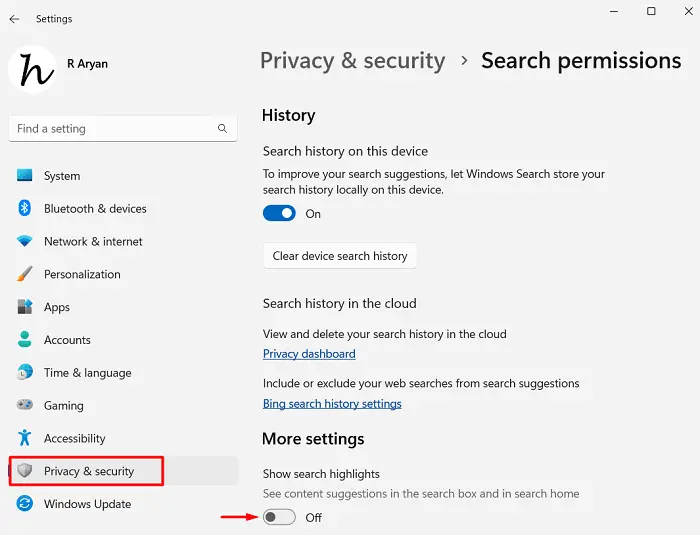Go to Windows Update settings label
Screen dimensions: 700x535
tap(87, 504)
